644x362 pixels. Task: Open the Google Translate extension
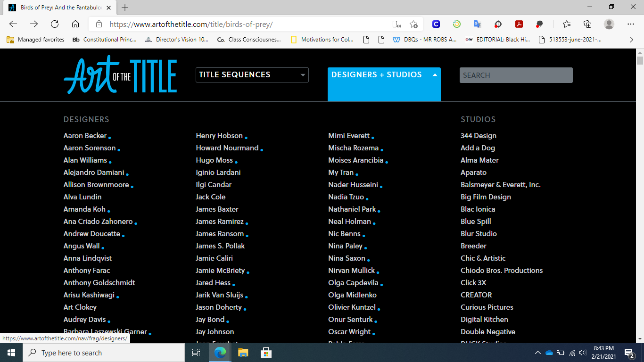click(x=477, y=24)
